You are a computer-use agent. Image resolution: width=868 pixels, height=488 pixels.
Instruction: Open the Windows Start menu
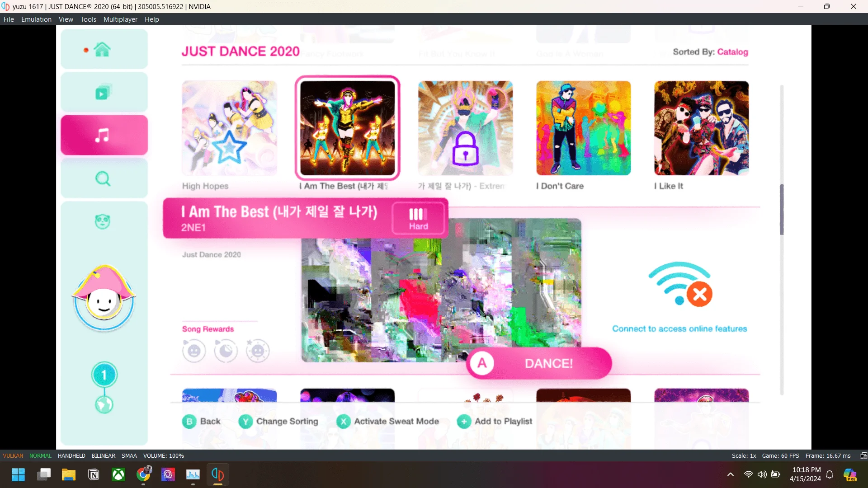[x=18, y=475]
